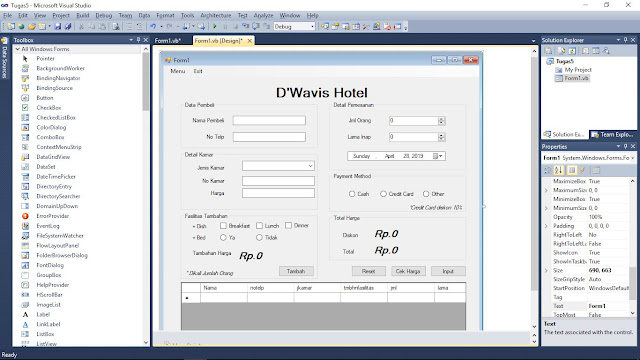Click the Undo arrow icon
Image resolution: width=640 pixels, height=360 pixels.
tap(153, 27)
